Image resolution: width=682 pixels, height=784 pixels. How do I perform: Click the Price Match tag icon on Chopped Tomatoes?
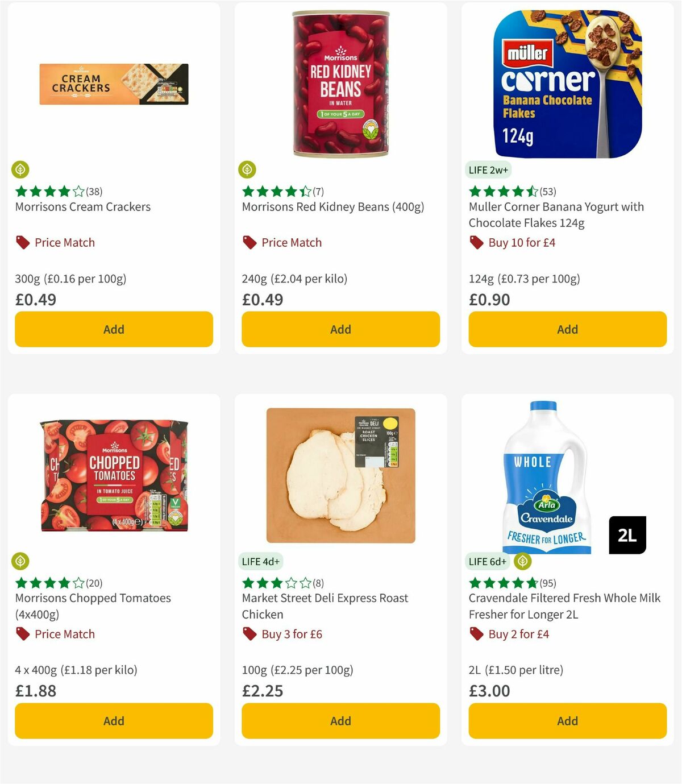pyautogui.click(x=22, y=634)
